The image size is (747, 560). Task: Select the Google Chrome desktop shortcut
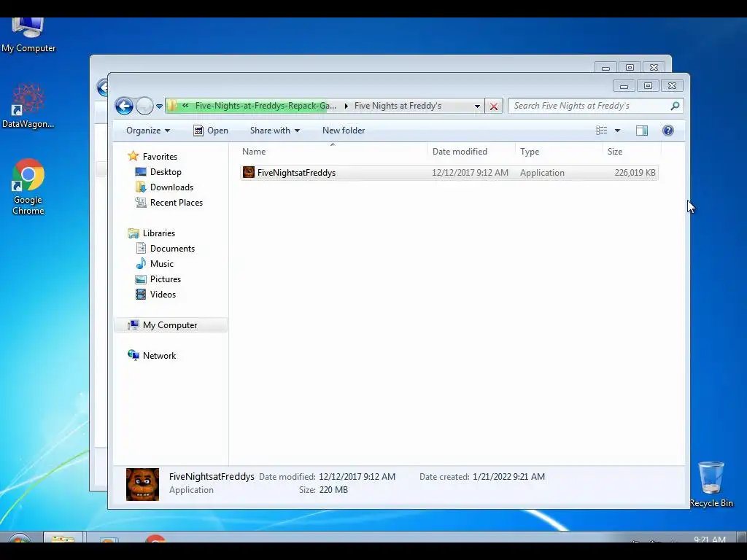click(x=28, y=187)
